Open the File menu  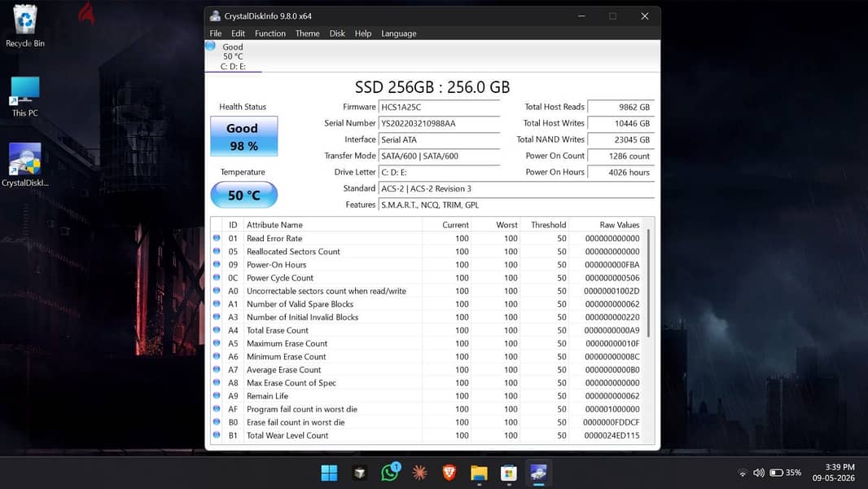click(x=215, y=33)
